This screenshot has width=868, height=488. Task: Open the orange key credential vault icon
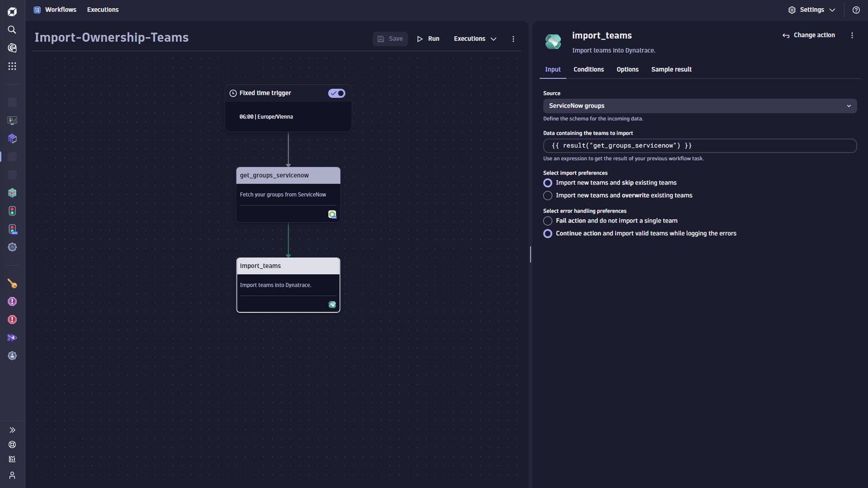click(x=12, y=283)
